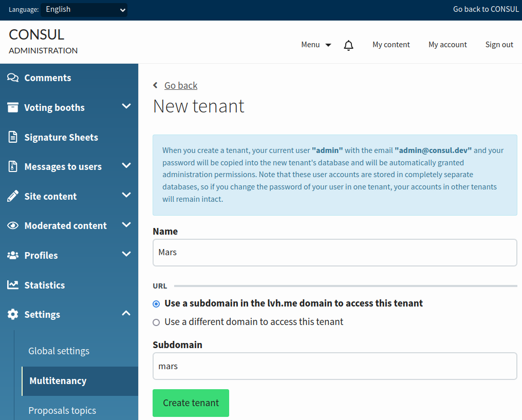522x420 pixels.
Task: Go to My account
Action: point(448,45)
